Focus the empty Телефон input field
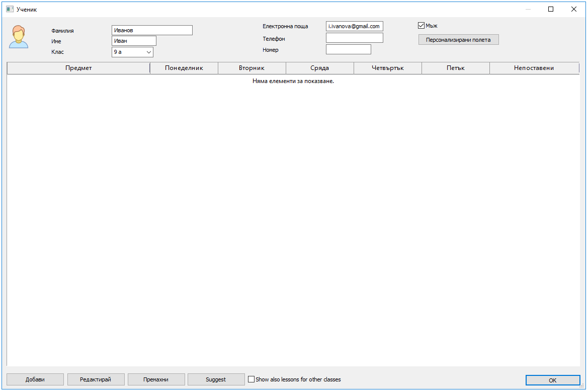 point(355,38)
